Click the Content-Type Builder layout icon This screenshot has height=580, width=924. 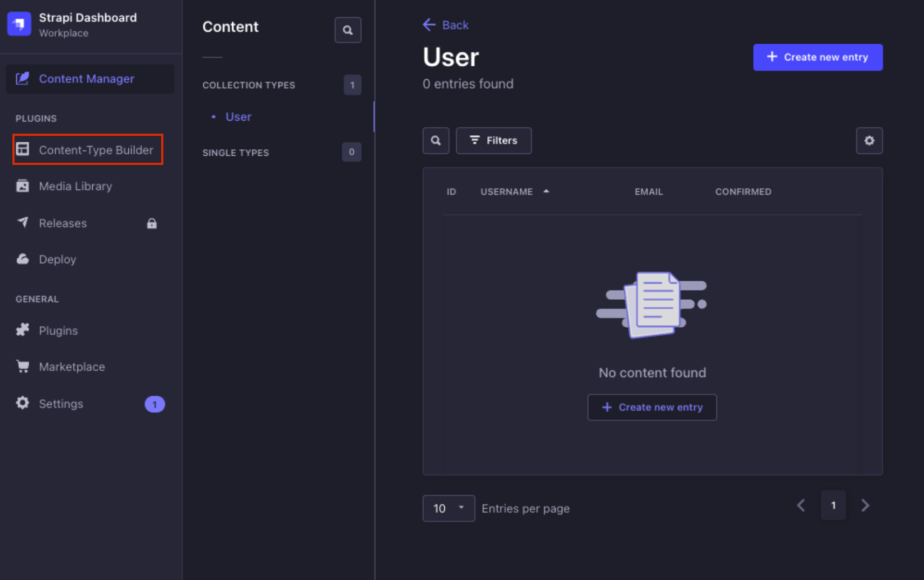click(23, 149)
